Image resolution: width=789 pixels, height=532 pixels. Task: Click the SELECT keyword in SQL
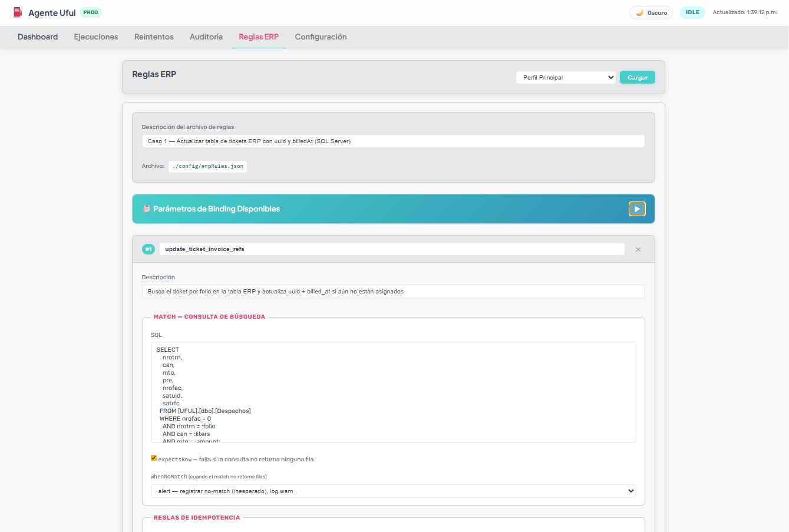168,350
